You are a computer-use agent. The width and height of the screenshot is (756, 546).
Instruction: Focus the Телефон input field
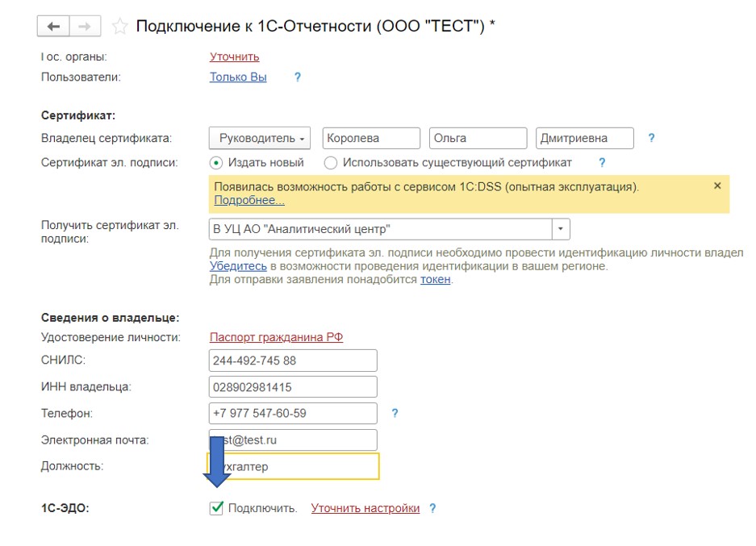pos(293,414)
